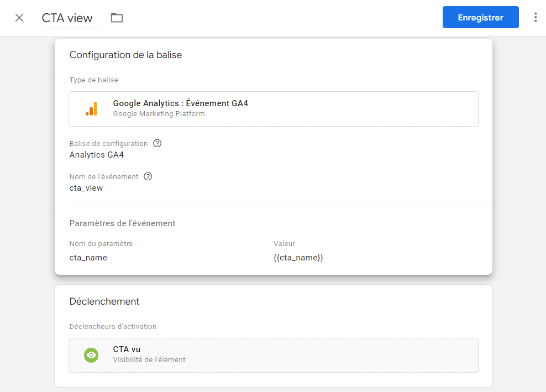Click help icon beside Balise de configuration

157,143
